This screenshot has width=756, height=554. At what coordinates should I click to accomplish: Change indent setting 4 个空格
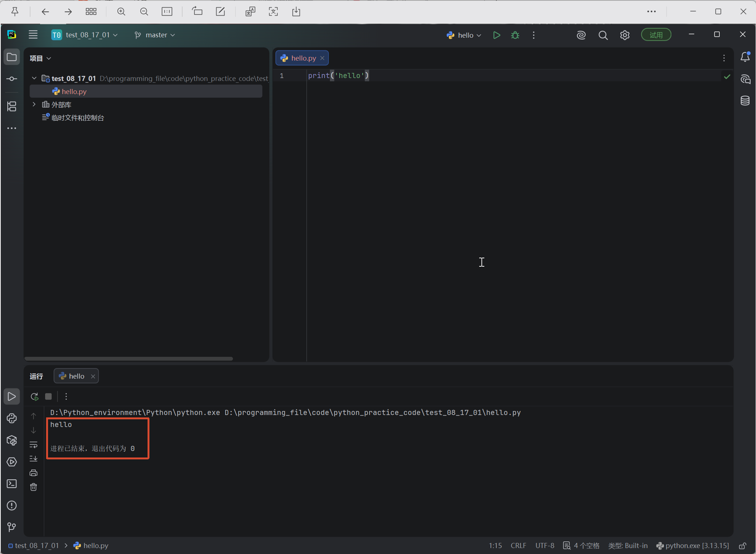tap(582, 546)
